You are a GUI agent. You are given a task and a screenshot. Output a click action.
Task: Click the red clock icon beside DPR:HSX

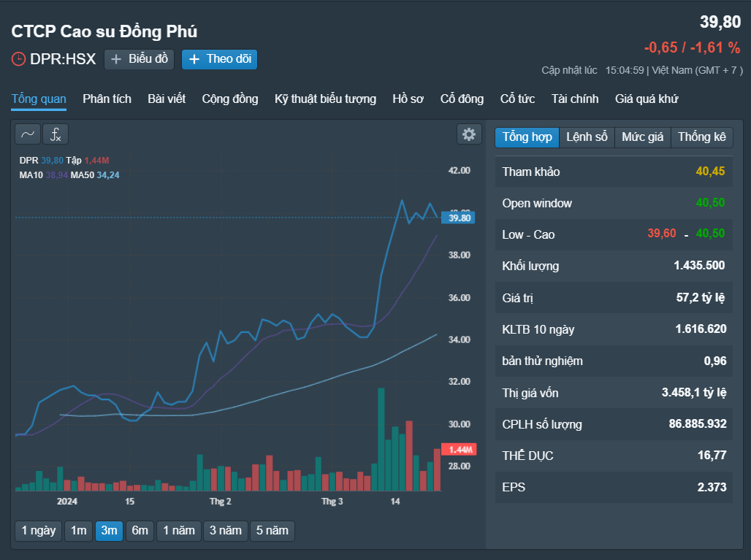(x=18, y=59)
